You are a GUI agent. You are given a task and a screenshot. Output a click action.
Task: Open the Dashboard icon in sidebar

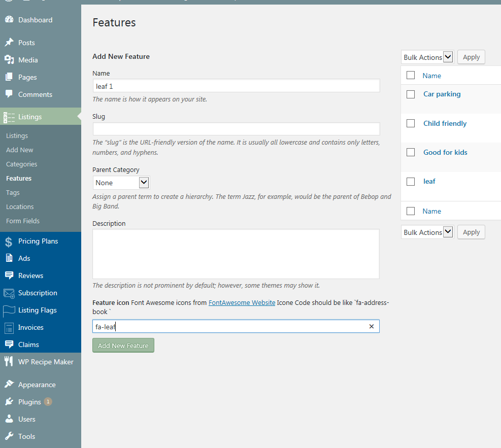point(9,19)
